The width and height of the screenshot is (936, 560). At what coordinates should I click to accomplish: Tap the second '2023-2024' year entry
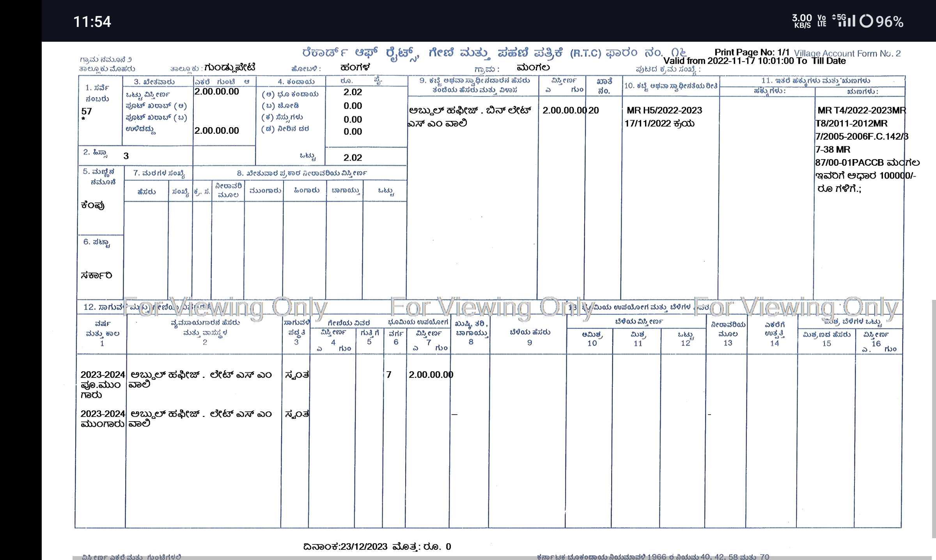103,414
